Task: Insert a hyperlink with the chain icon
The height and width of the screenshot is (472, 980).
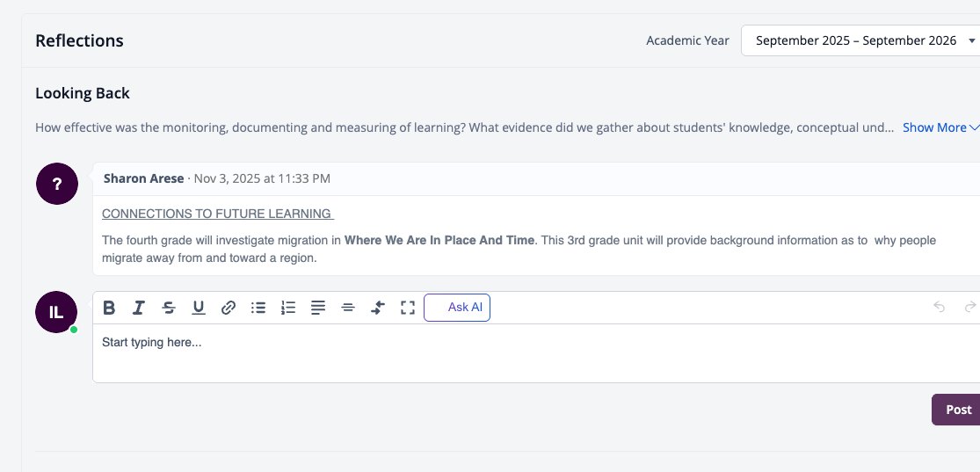Action: [229, 308]
